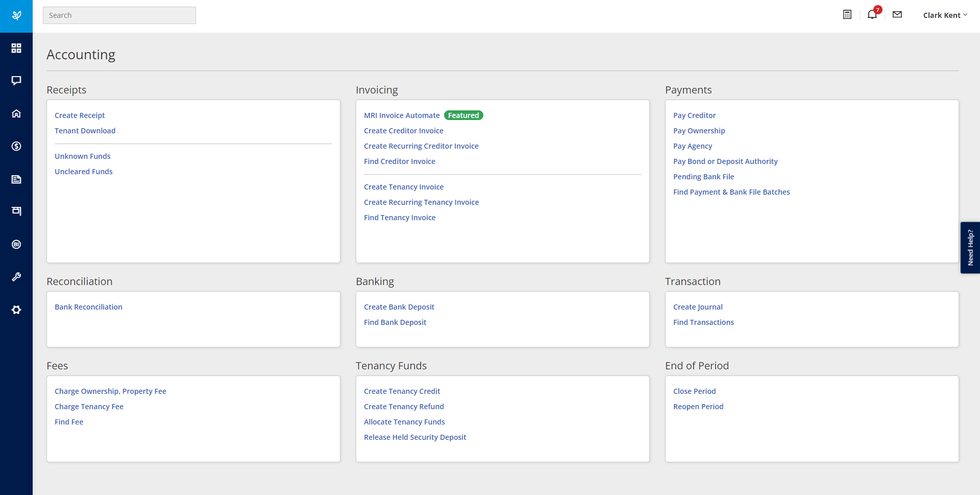Open the settings gear icon in the sidebar

click(x=16, y=310)
